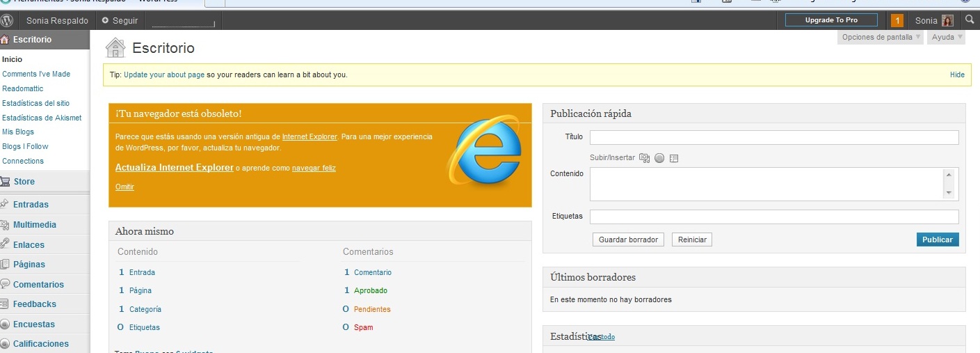Screen dimensions: 980x353
Task: Click the Comentarios speech bubble icon
Action: [x=5, y=284]
